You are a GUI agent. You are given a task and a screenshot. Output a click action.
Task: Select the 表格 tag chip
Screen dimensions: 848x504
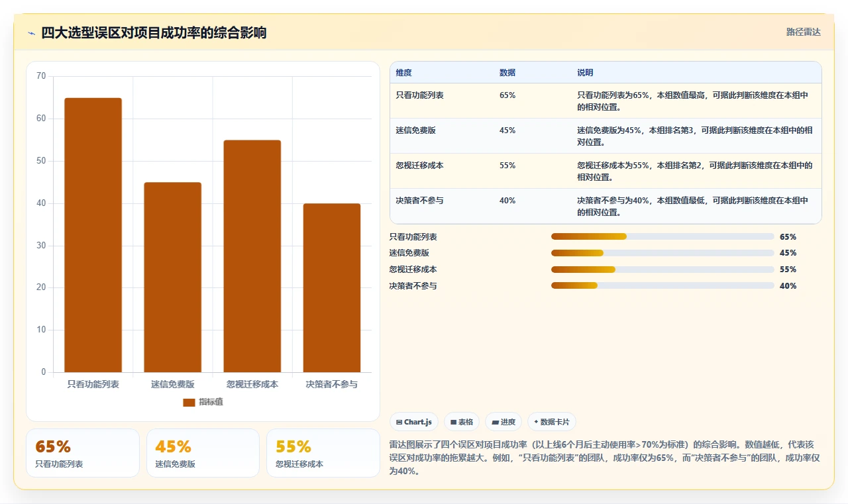click(462, 422)
